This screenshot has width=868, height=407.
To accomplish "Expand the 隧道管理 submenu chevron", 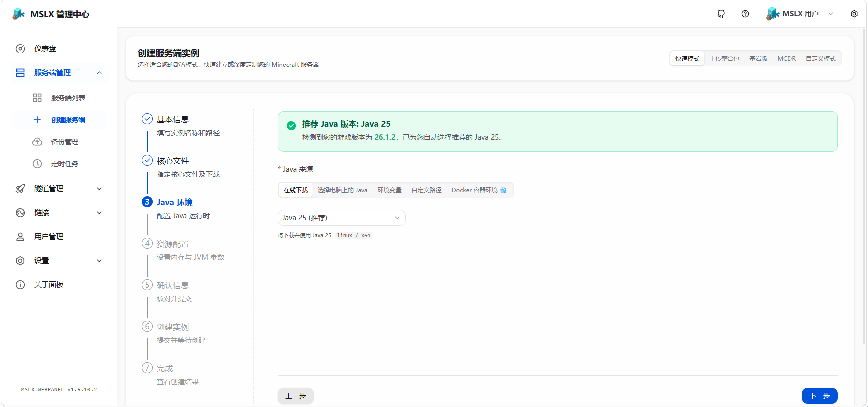I will [x=99, y=189].
